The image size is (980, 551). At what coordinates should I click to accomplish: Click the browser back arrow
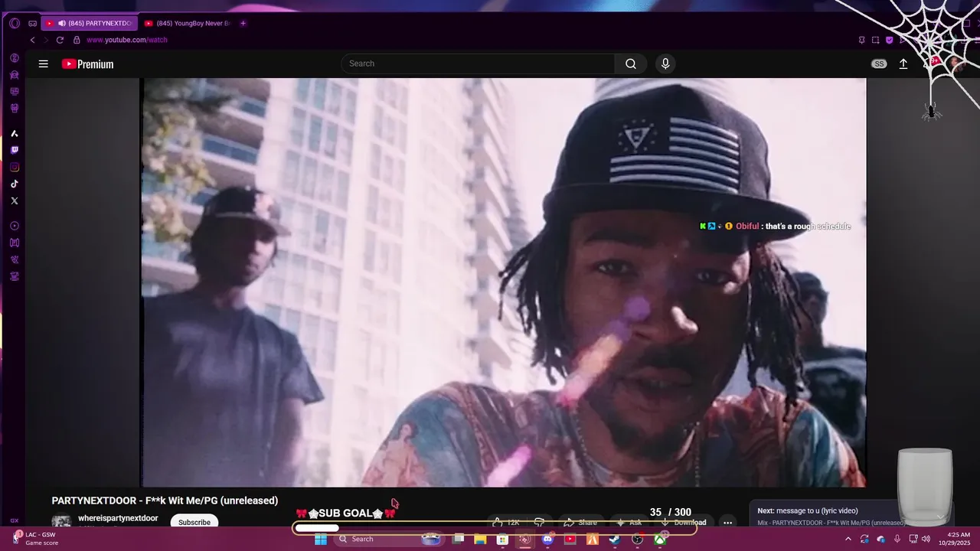tap(32, 40)
